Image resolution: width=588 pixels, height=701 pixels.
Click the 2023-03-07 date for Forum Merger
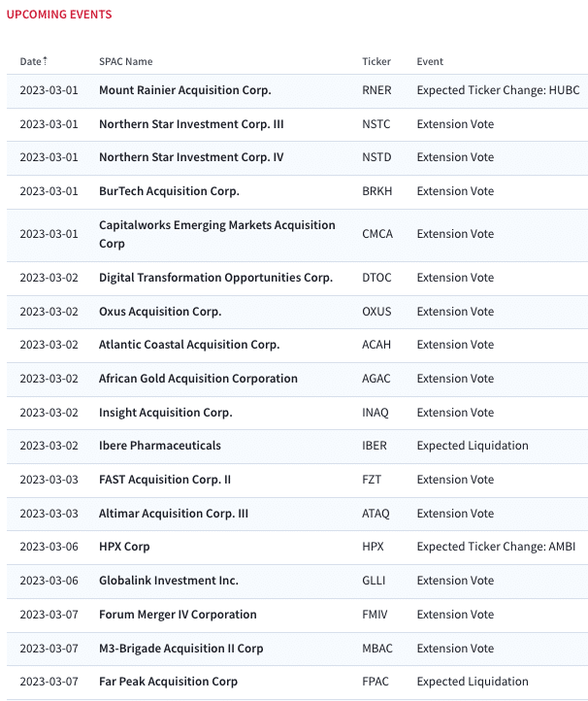pos(49,615)
